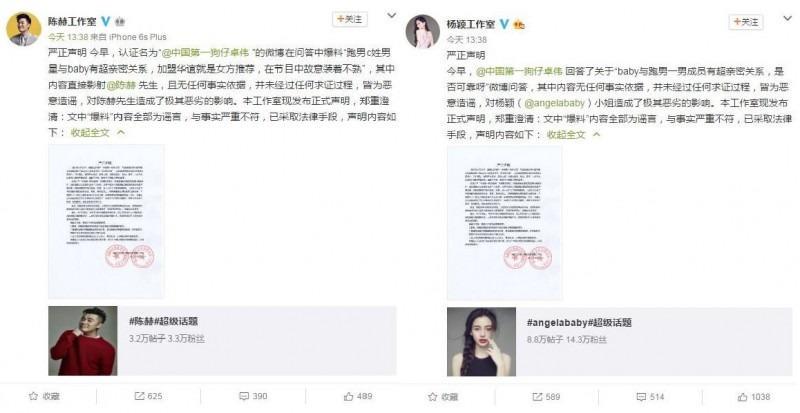Screen dimensions: 800x413
Task: Click the verified badge next to 陈赫工作室
Action: click(106, 21)
